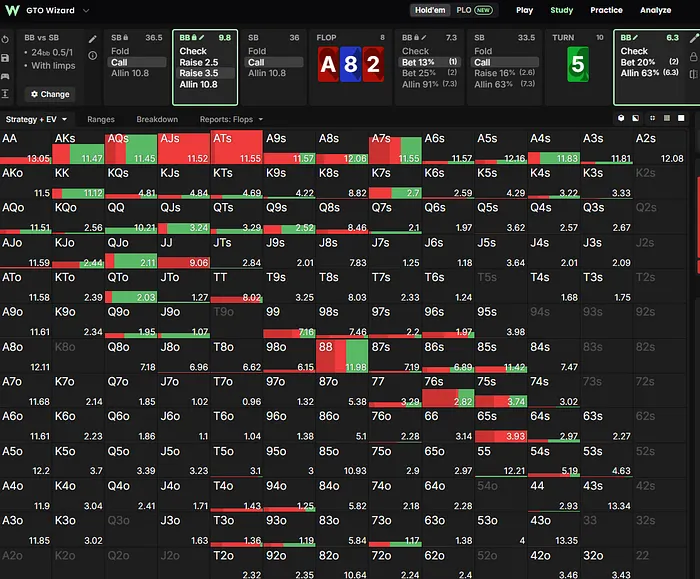Click the BB vs SB title
The height and width of the screenshot is (579, 700).
click(42, 38)
